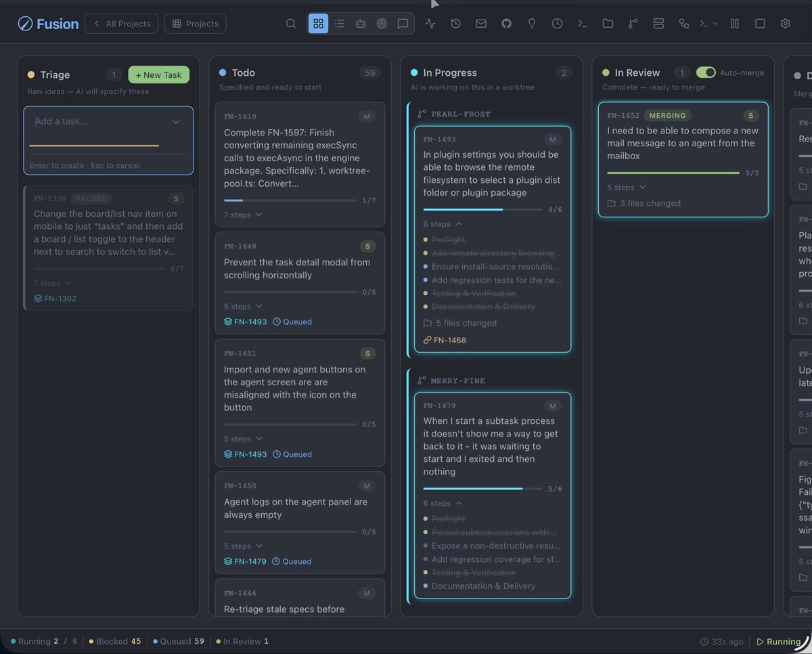Click the stop square icon
This screenshot has height=654, width=812.
(760, 24)
